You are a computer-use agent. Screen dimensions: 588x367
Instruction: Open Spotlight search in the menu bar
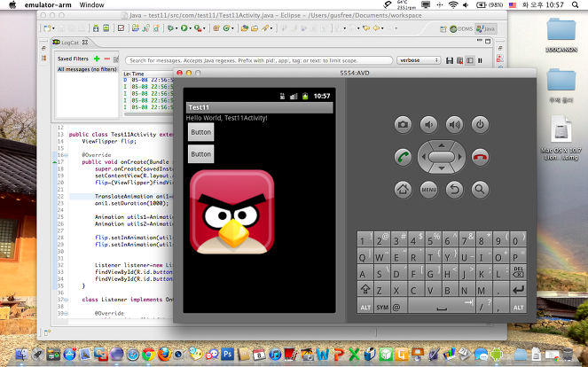pyautogui.click(x=576, y=4)
